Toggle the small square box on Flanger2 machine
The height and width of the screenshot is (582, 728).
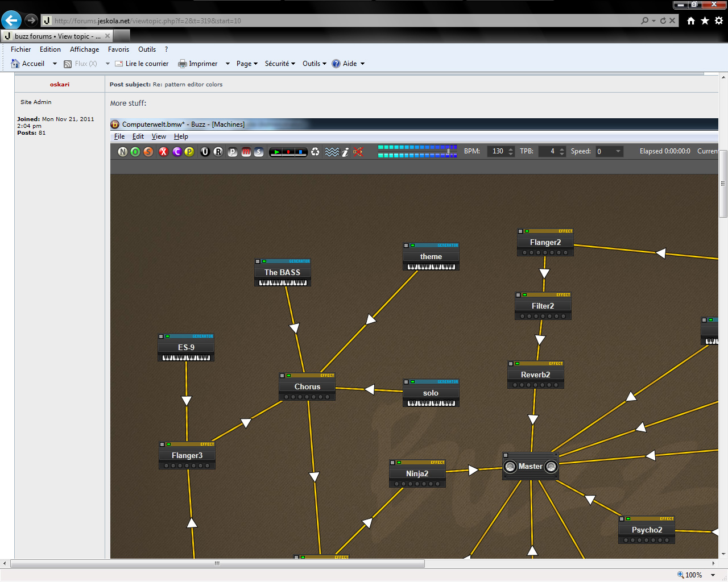(x=520, y=231)
